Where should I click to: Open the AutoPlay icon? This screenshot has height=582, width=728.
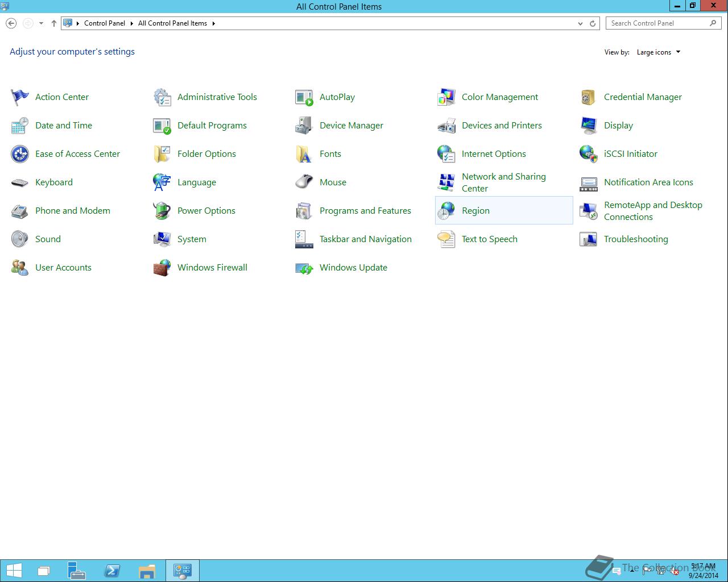[x=304, y=97]
